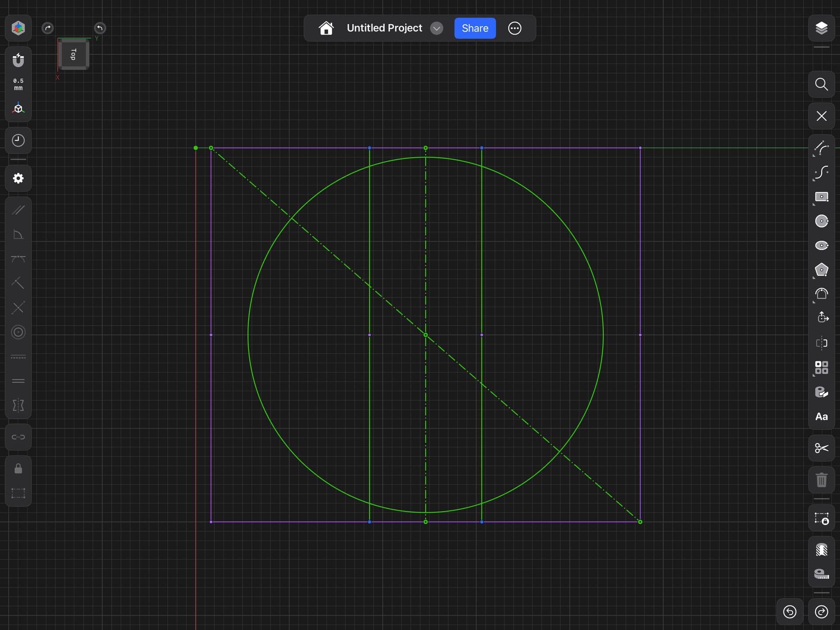
Task: Select the polygon sketch tool
Action: pyautogui.click(x=821, y=270)
